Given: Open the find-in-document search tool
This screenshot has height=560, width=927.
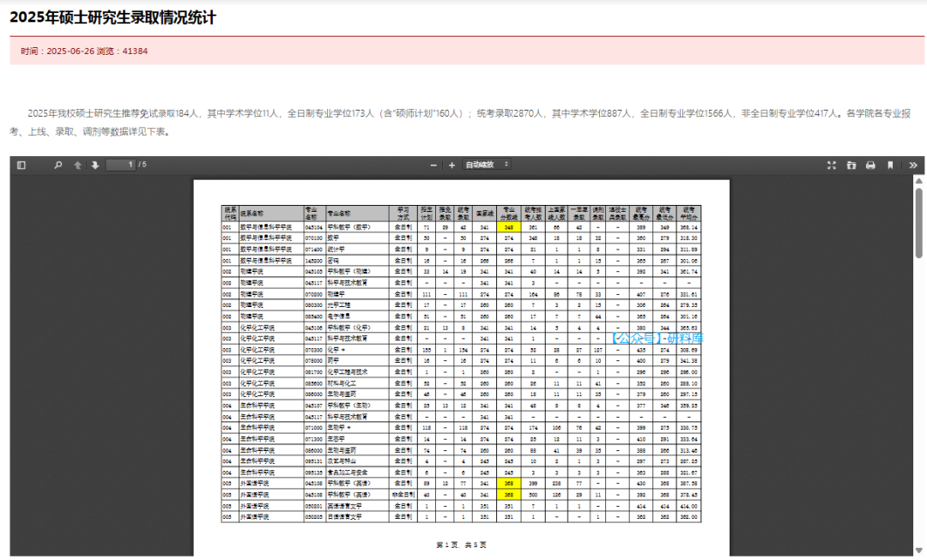Looking at the screenshot, I should tap(58, 165).
